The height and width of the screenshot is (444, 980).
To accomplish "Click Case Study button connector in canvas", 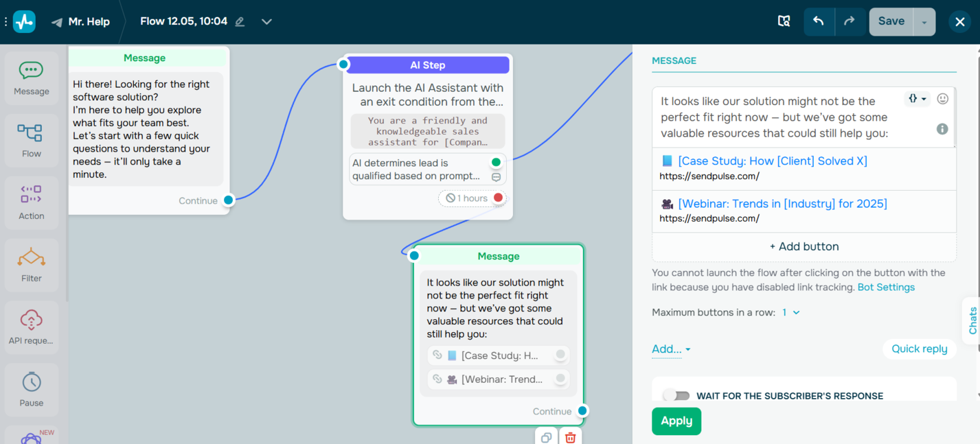I will 560,355.
